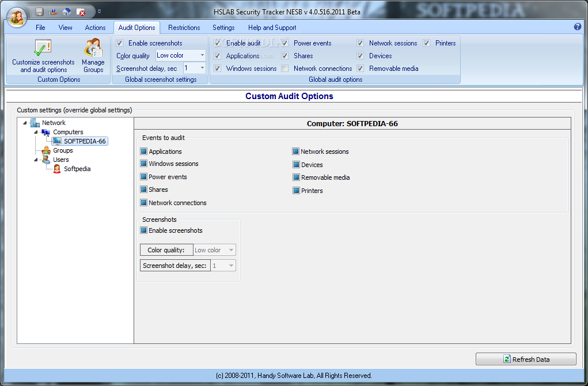588x386 pixels.
Task: Click the green refresh icon on Refresh Data
Action: 507,359
